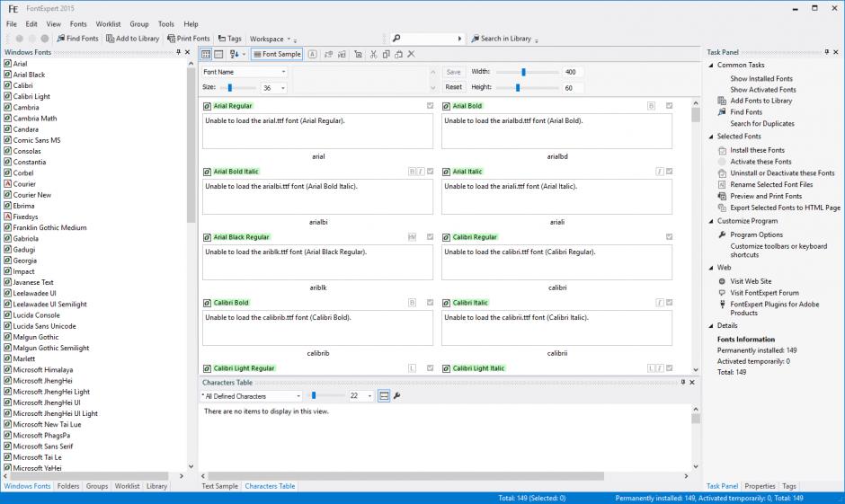The width and height of the screenshot is (845, 504).
Task: Toggle the Arial Bold checkbox
Action: [x=670, y=105]
